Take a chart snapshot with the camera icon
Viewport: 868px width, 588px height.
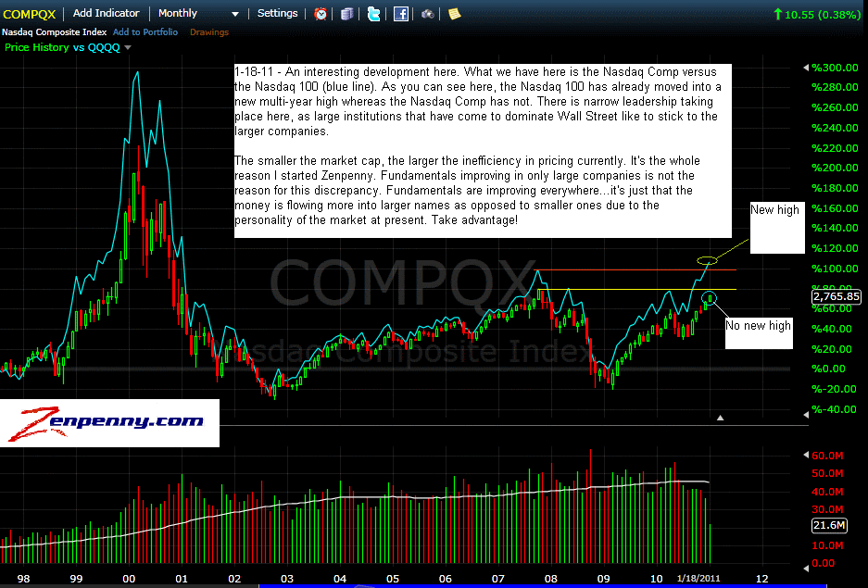point(427,14)
